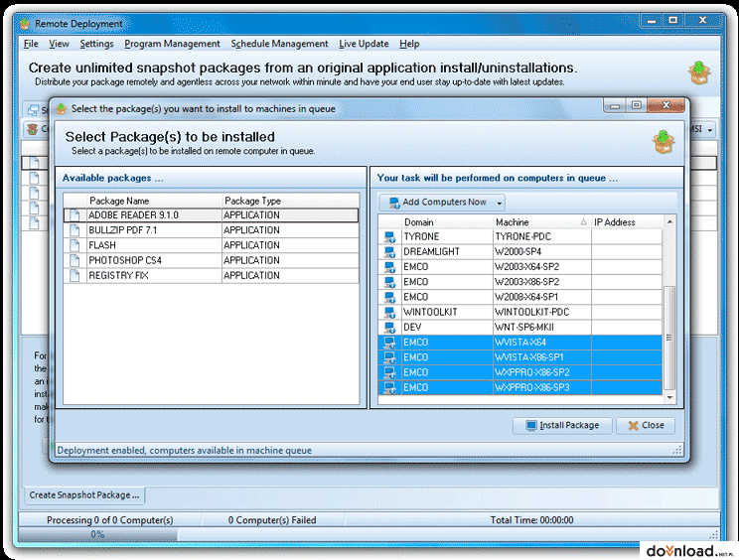The height and width of the screenshot is (560, 739).
Task: Click the computer icon of WVISTA-X86-SP1 row
Action: (x=389, y=357)
